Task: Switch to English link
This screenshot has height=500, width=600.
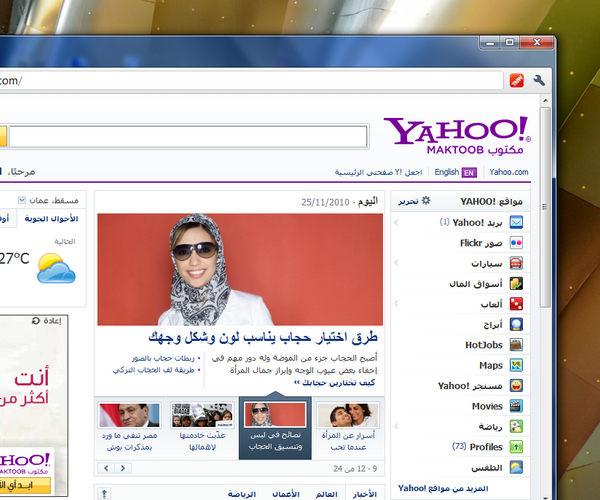Action: pyautogui.click(x=447, y=172)
